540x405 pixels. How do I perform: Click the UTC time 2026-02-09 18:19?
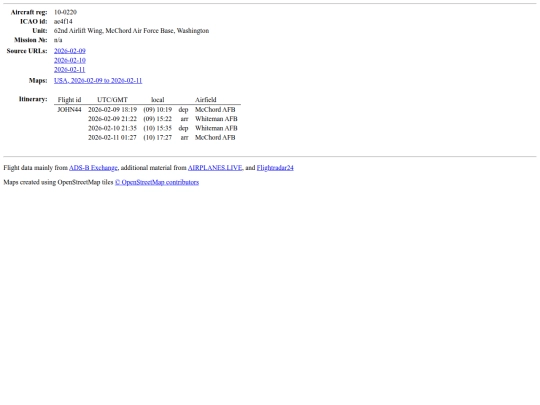point(112,110)
